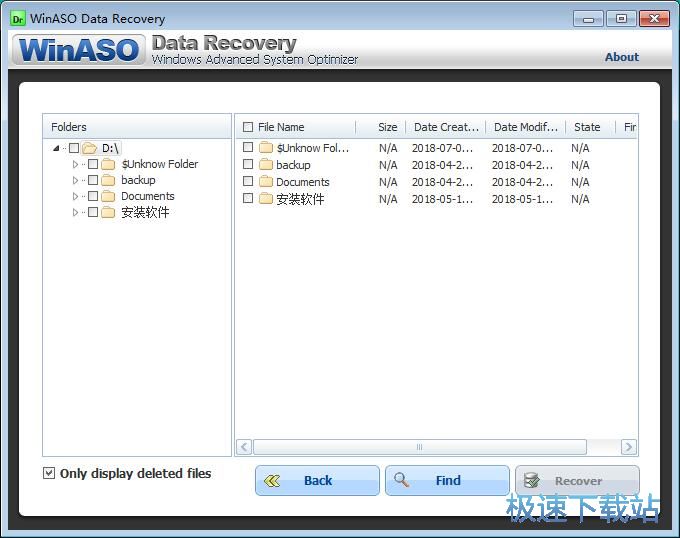Tick 安装软件 checkbox in the Folders tree
This screenshot has height=538, width=680.
point(93,212)
